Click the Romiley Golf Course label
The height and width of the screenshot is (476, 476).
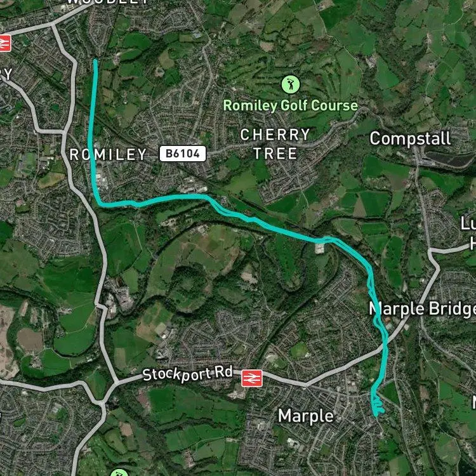pos(291,105)
